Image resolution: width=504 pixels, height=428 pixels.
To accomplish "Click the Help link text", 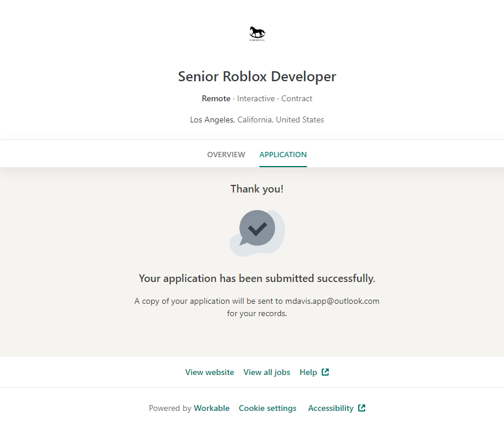I will (x=308, y=372).
